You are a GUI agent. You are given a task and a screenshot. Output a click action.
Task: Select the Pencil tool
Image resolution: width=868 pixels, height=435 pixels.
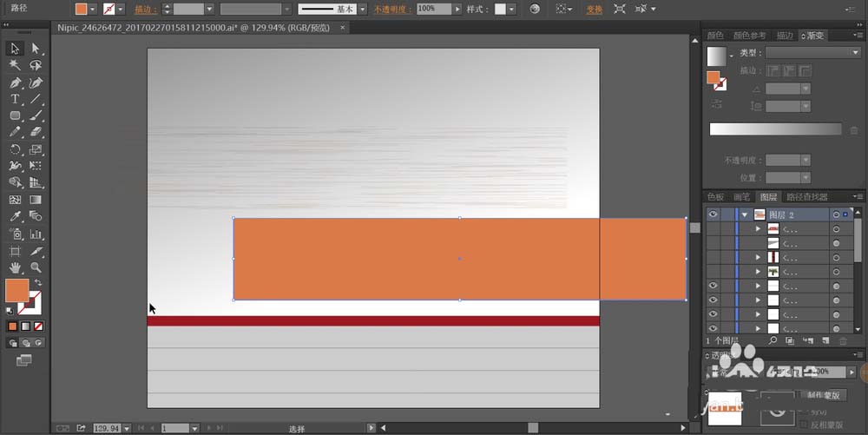tap(15, 132)
